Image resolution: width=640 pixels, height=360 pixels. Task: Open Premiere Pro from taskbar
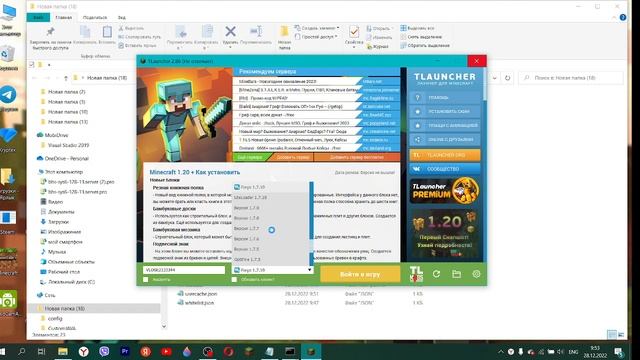point(125,351)
